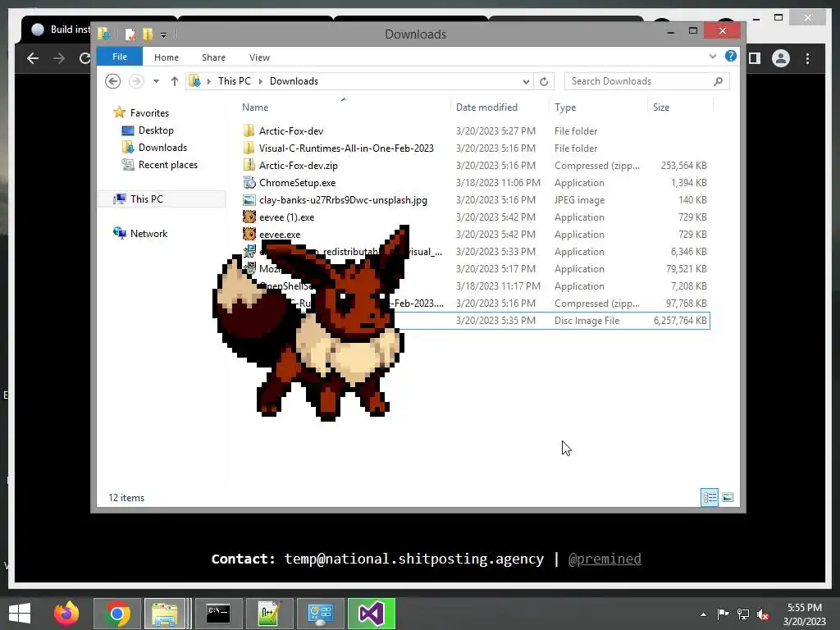Go up one folder level arrow
This screenshot has width=840, height=630.
(x=174, y=81)
